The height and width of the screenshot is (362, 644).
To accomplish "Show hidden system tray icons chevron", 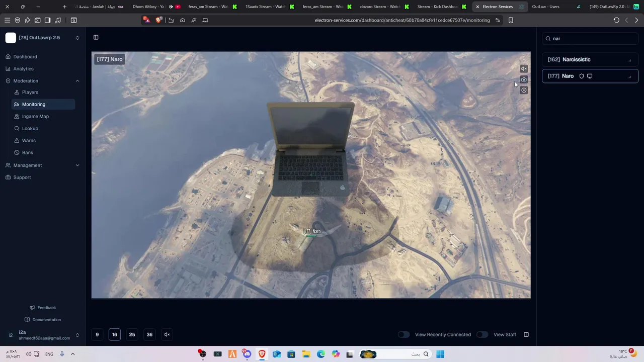I will [72, 354].
